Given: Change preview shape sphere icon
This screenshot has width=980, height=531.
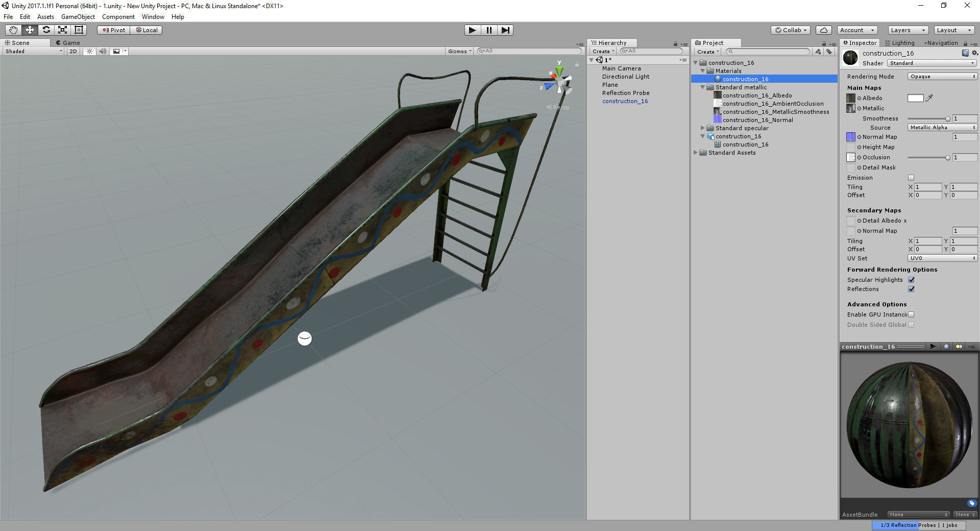Looking at the screenshot, I should tap(946, 347).
